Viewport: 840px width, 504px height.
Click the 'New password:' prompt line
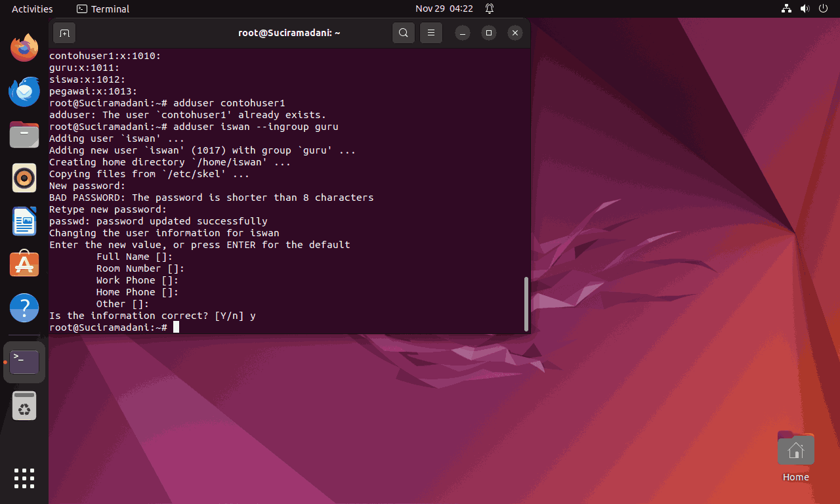[87, 186]
